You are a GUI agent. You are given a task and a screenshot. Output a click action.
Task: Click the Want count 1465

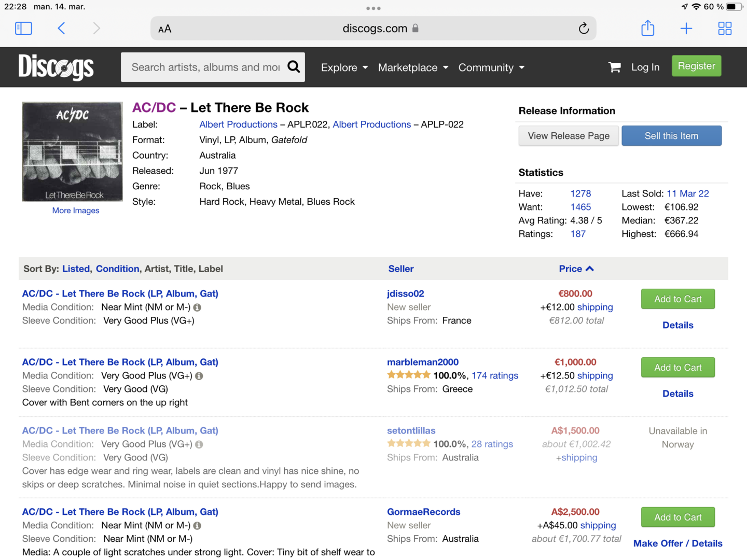[x=580, y=207]
